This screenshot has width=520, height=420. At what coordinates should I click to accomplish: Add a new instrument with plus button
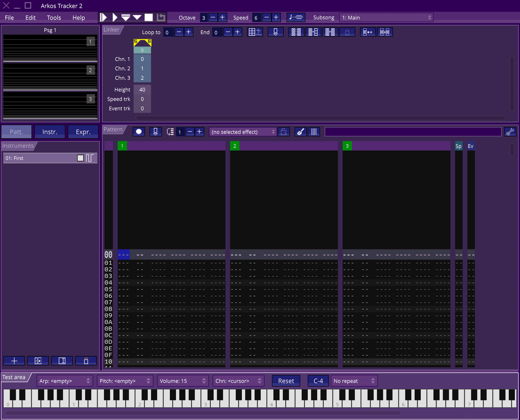(x=14, y=361)
